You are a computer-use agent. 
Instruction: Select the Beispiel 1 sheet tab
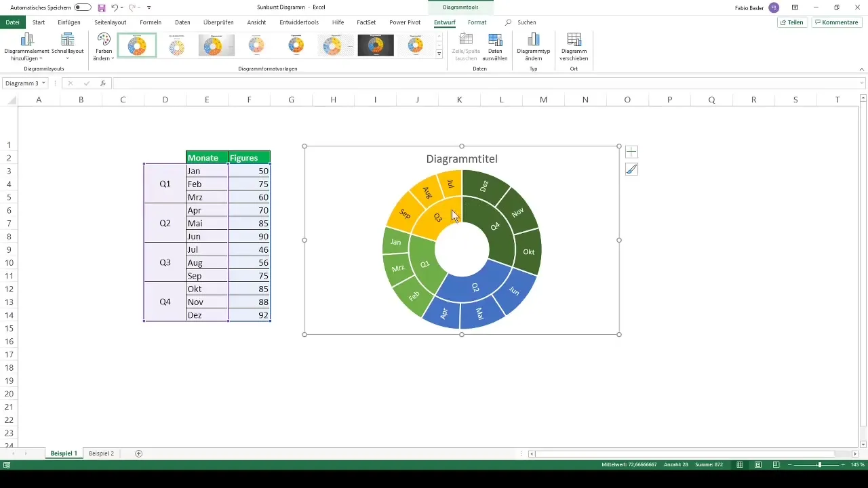(64, 453)
